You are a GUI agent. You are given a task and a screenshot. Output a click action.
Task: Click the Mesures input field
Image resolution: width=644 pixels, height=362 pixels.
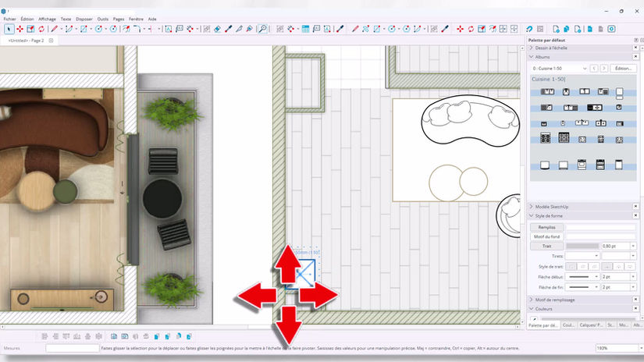tap(73, 348)
